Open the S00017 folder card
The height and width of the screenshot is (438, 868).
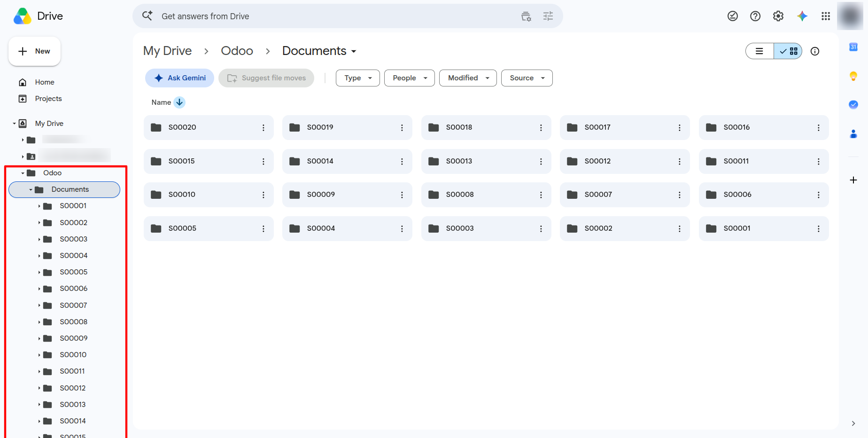point(625,128)
